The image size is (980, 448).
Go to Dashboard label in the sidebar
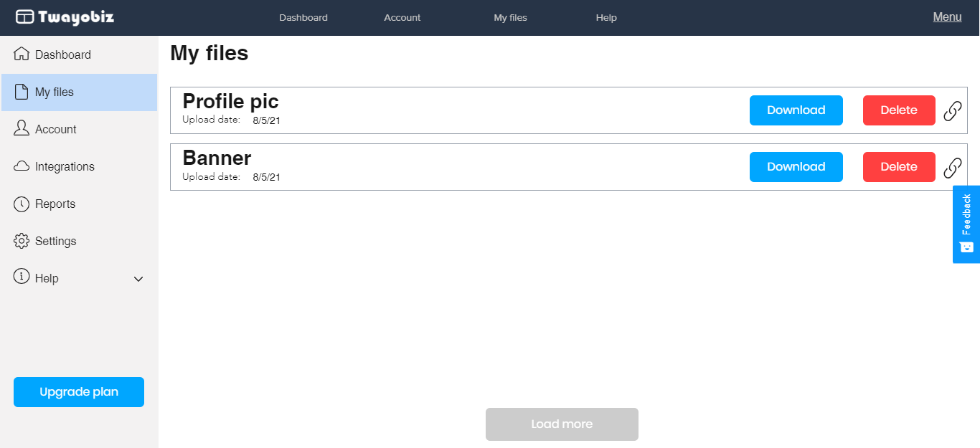(x=63, y=54)
